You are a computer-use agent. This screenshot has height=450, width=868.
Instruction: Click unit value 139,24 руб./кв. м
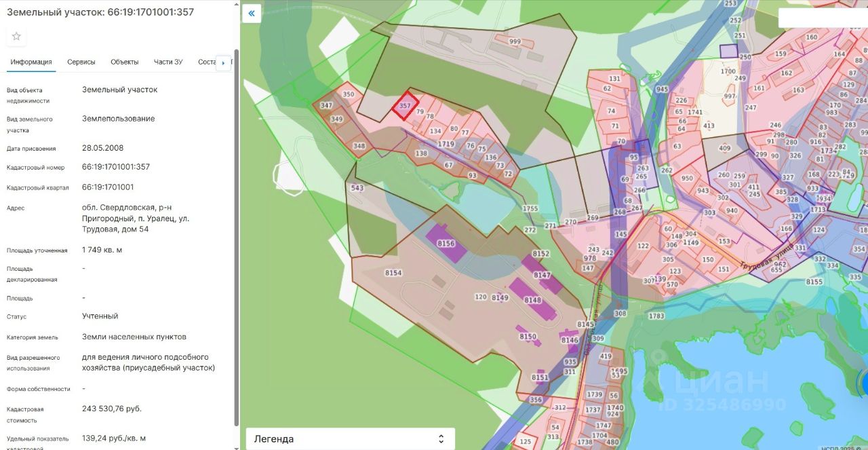pos(114,438)
